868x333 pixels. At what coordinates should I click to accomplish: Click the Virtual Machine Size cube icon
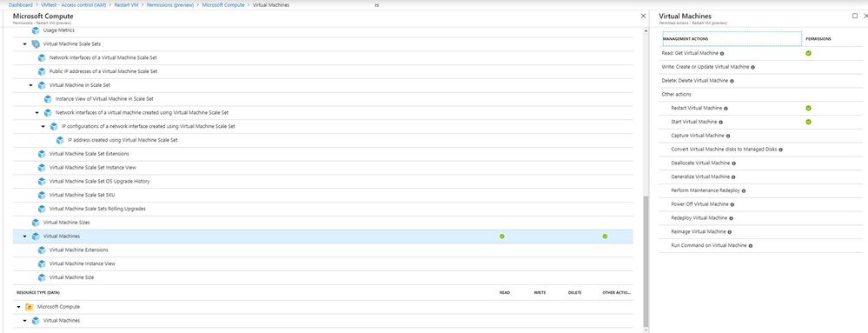[x=42, y=277]
